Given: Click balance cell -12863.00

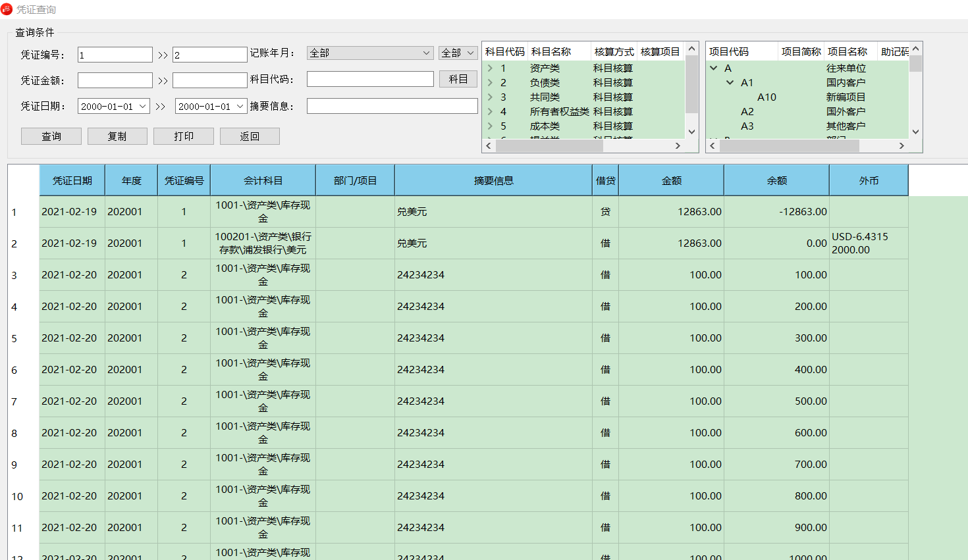Looking at the screenshot, I should pos(777,212).
